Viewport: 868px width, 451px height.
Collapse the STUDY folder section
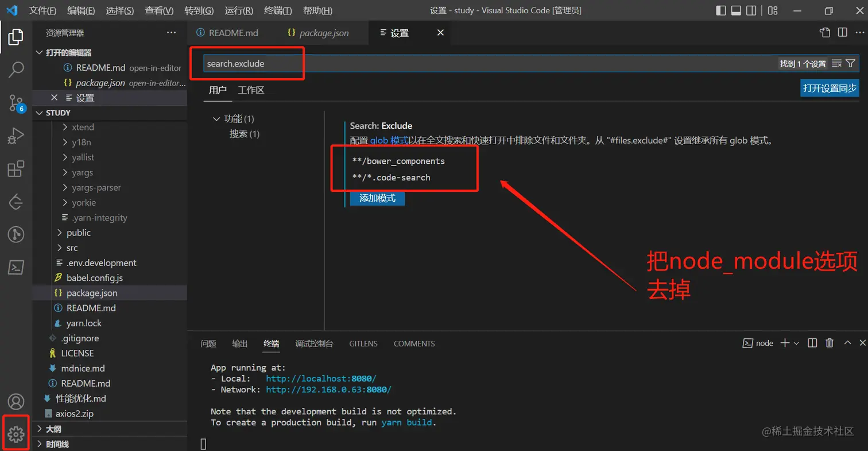[40, 113]
